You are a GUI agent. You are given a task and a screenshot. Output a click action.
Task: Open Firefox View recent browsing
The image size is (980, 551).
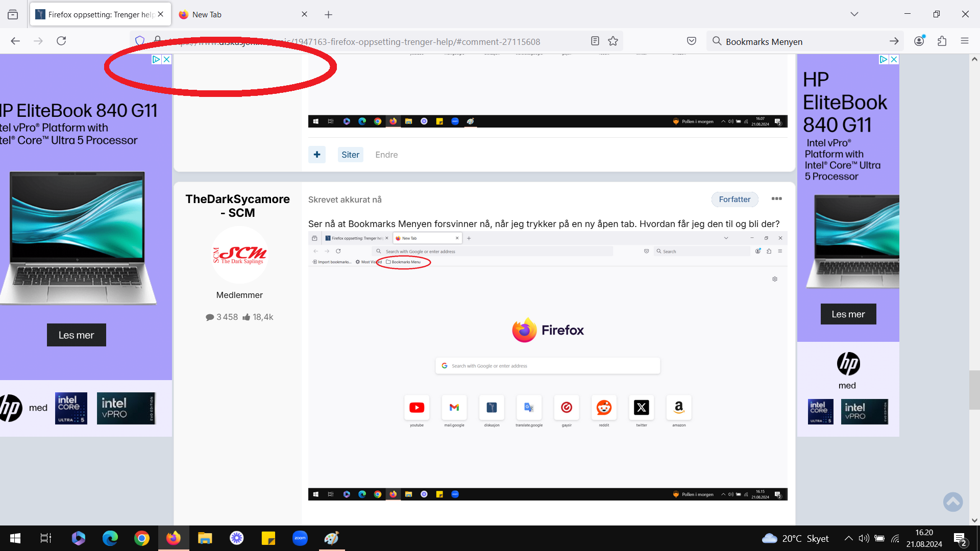pyautogui.click(x=13, y=14)
